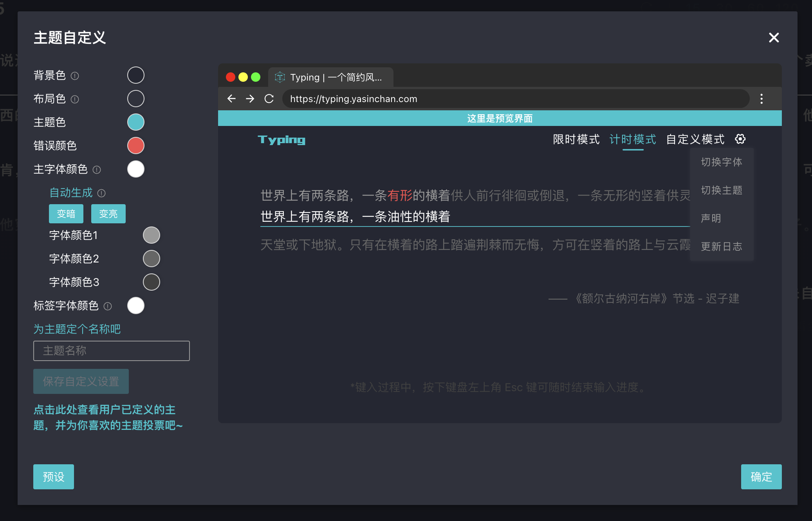Click the browser back arrow
Screen dimensions: 812x521
(231, 99)
